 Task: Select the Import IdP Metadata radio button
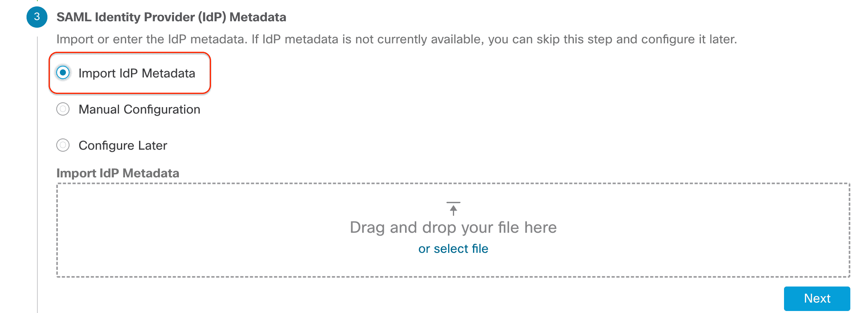click(63, 73)
